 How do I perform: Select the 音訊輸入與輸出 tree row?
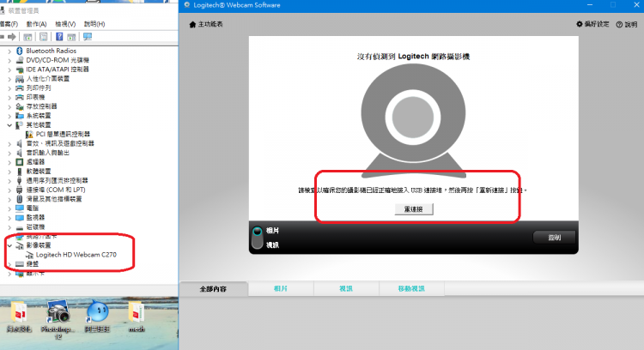tap(47, 153)
